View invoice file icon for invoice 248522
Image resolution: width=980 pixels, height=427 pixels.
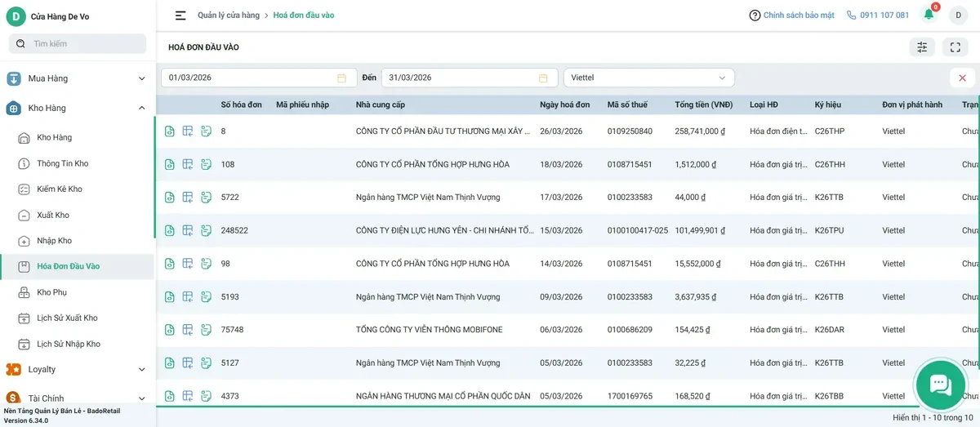(x=169, y=230)
